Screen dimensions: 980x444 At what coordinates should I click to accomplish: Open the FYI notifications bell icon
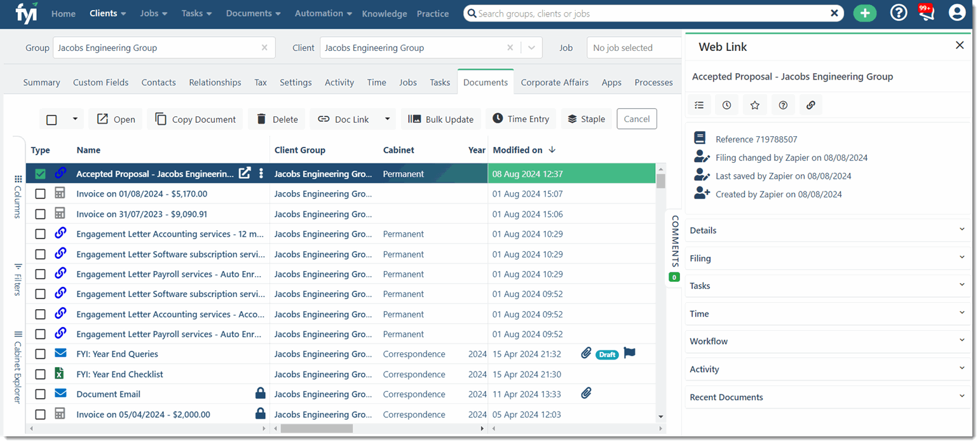coord(925,12)
